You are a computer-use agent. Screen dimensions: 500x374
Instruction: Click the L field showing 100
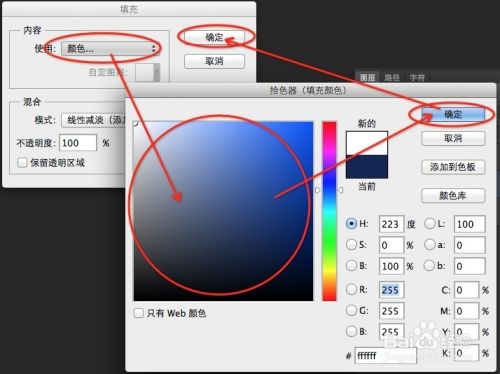tap(470, 224)
